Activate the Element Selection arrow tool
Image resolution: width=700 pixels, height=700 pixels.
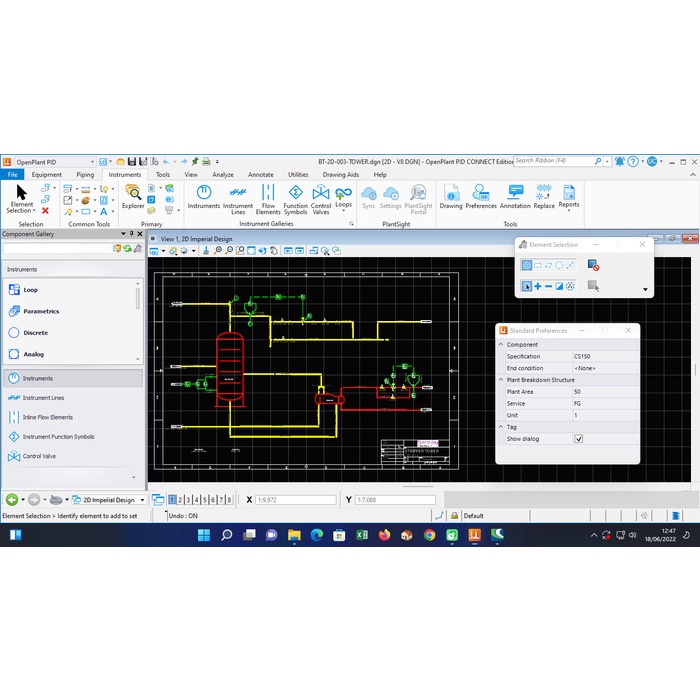21,198
